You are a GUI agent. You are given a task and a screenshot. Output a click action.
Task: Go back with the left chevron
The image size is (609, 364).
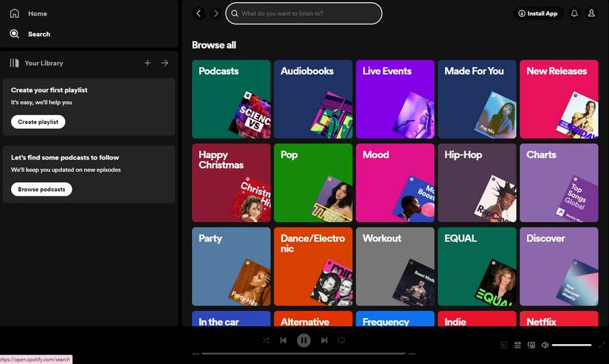199,13
